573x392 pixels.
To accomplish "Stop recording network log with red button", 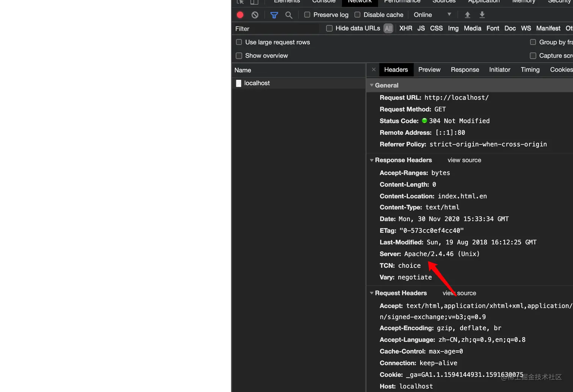I will [240, 15].
